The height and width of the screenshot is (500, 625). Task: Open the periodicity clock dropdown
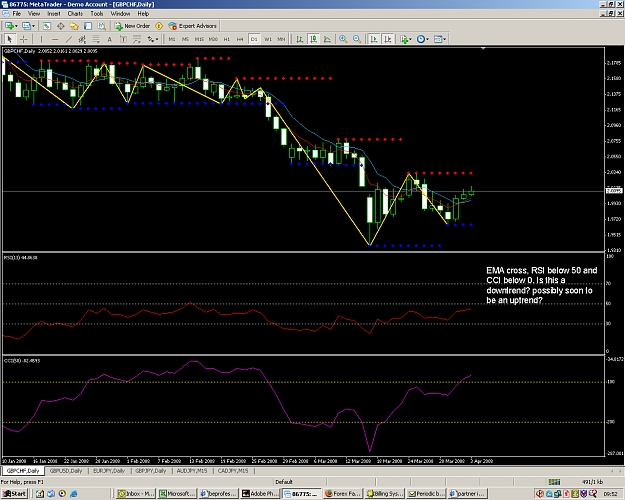click(x=423, y=39)
